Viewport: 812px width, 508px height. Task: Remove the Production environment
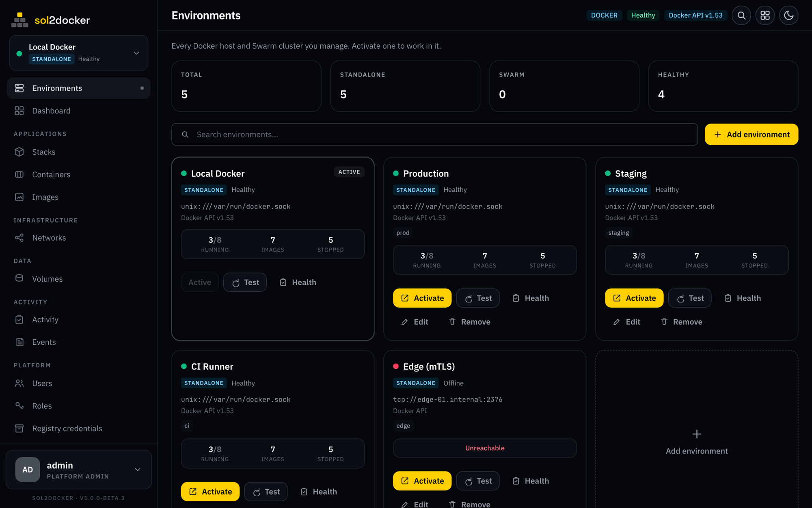pos(470,322)
